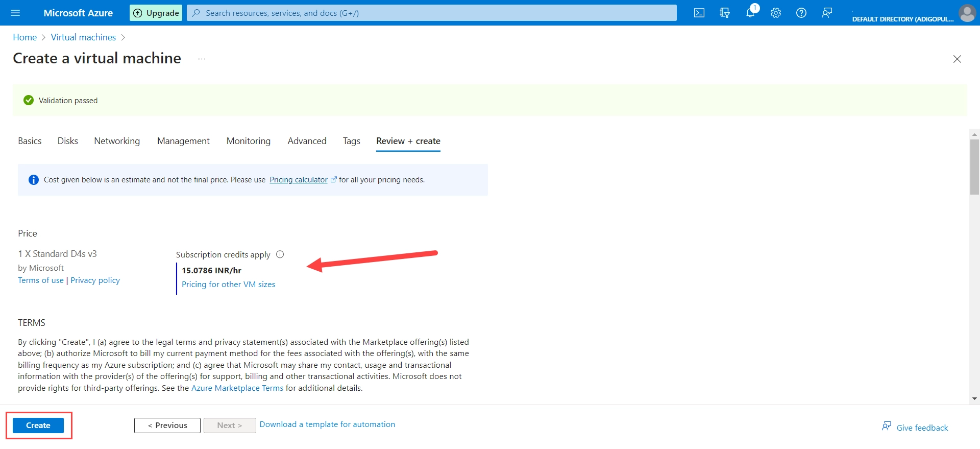Image resolution: width=980 pixels, height=449 pixels.
Task: Go to the Virtual machines breadcrumb
Action: point(83,37)
